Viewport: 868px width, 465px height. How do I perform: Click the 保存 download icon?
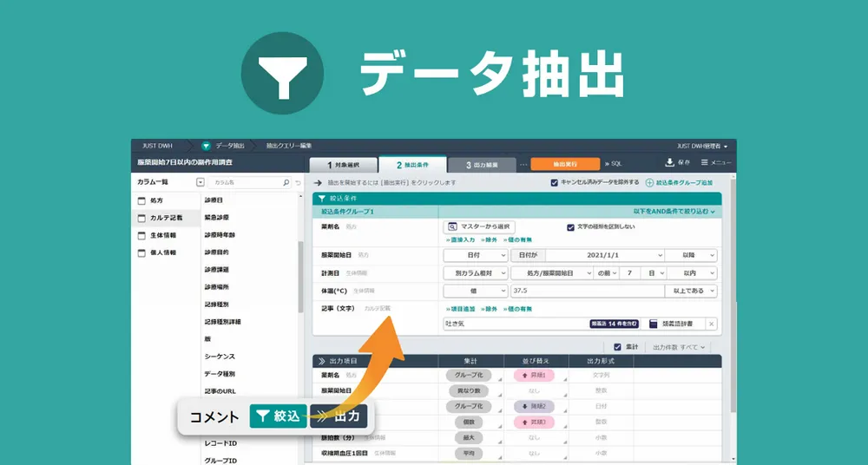pos(669,162)
